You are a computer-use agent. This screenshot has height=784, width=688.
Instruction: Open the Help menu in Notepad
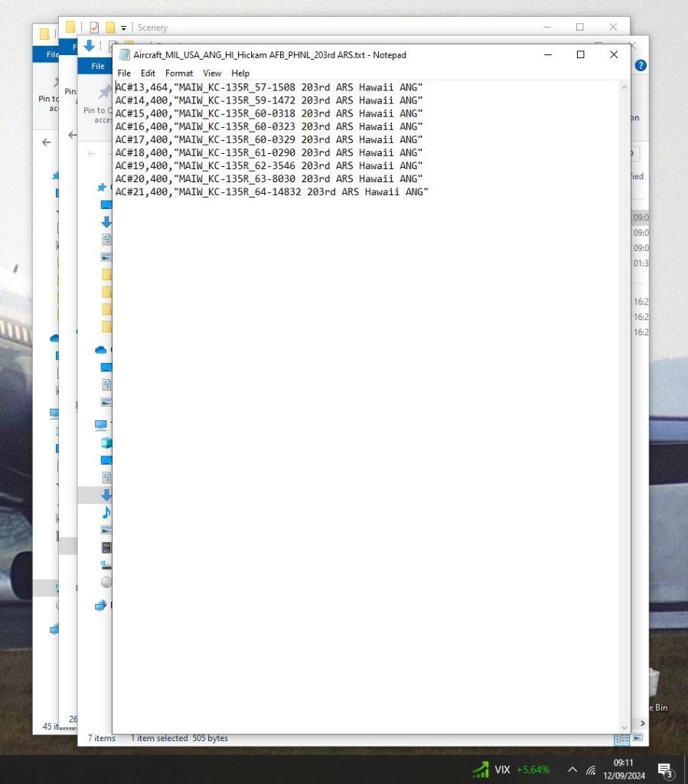(x=240, y=73)
